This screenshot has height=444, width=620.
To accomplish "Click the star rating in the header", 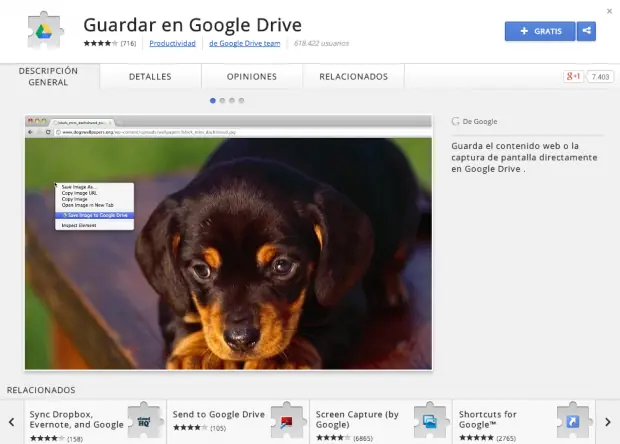I will coord(100,43).
